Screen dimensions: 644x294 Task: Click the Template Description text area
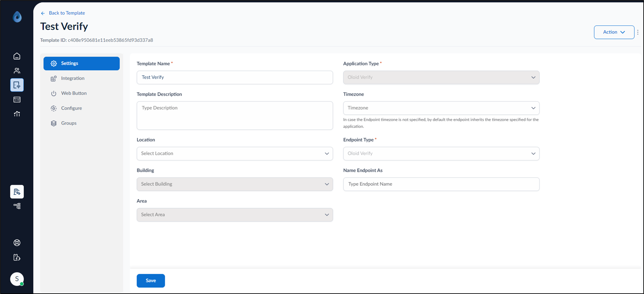point(235,116)
